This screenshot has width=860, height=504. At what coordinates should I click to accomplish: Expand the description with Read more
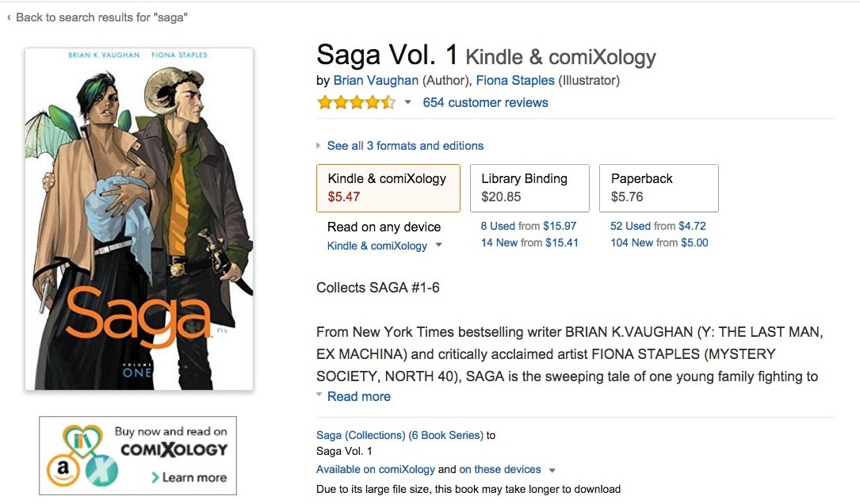pyautogui.click(x=359, y=396)
